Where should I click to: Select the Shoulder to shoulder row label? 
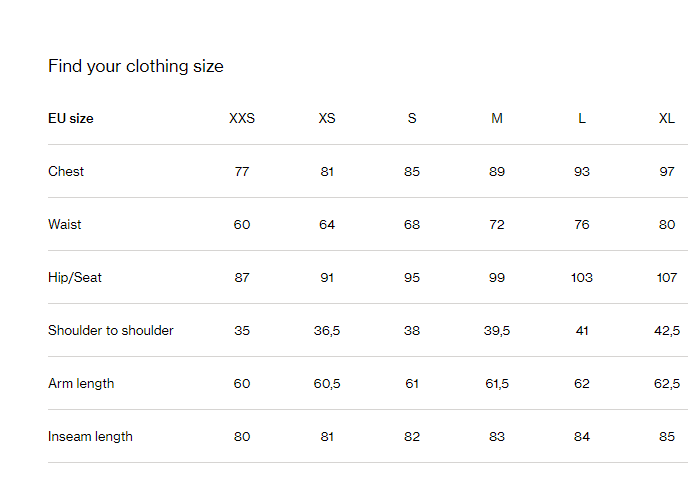coord(111,330)
